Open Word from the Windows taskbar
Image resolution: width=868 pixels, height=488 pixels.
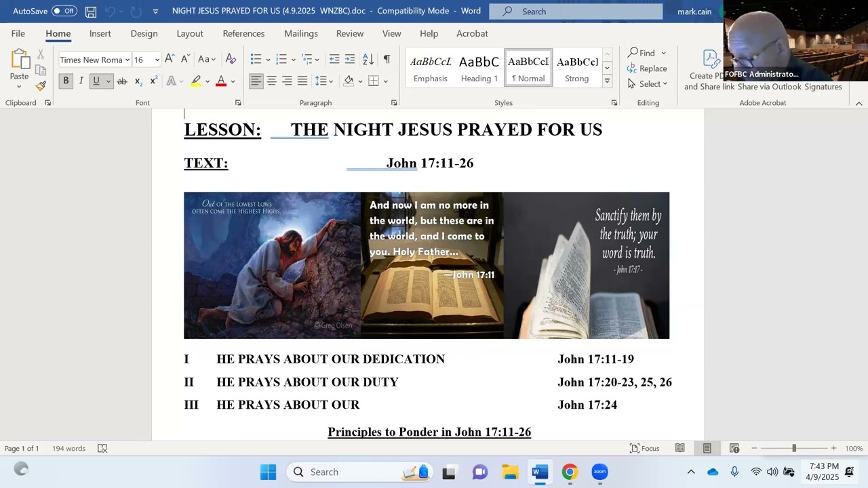pyautogui.click(x=540, y=472)
